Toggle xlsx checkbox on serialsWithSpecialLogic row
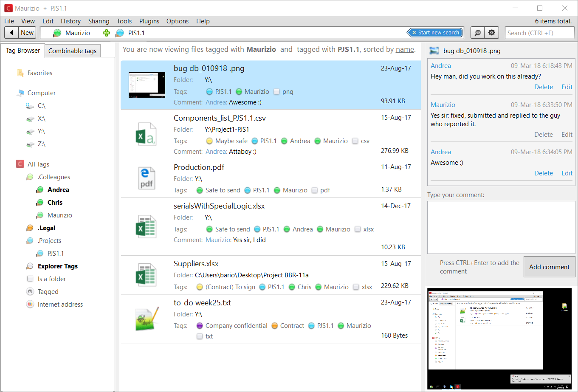 (358, 229)
